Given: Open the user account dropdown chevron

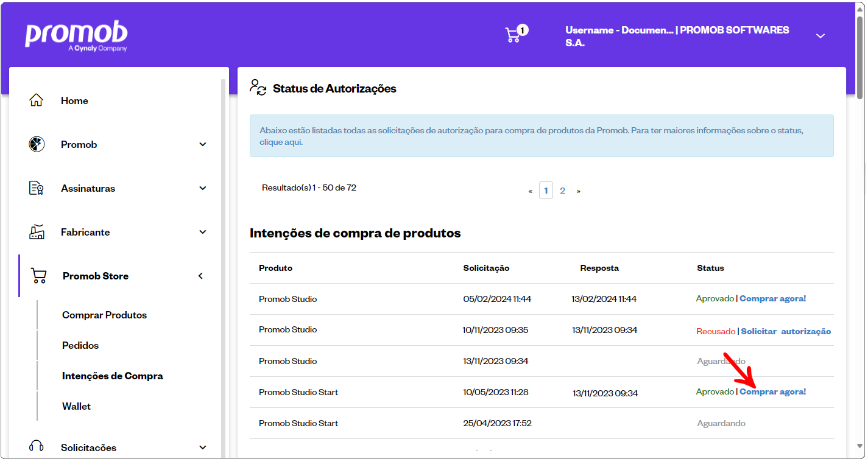Looking at the screenshot, I should [x=820, y=36].
